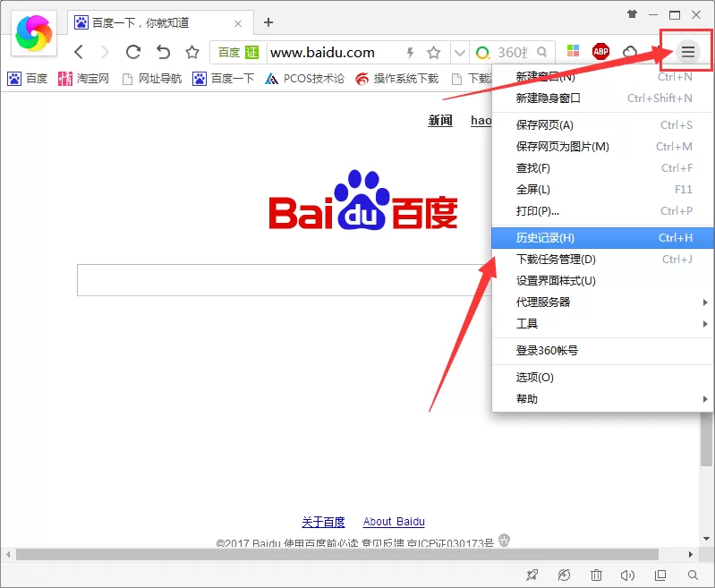Open the About Baidu footer link

pyautogui.click(x=394, y=522)
